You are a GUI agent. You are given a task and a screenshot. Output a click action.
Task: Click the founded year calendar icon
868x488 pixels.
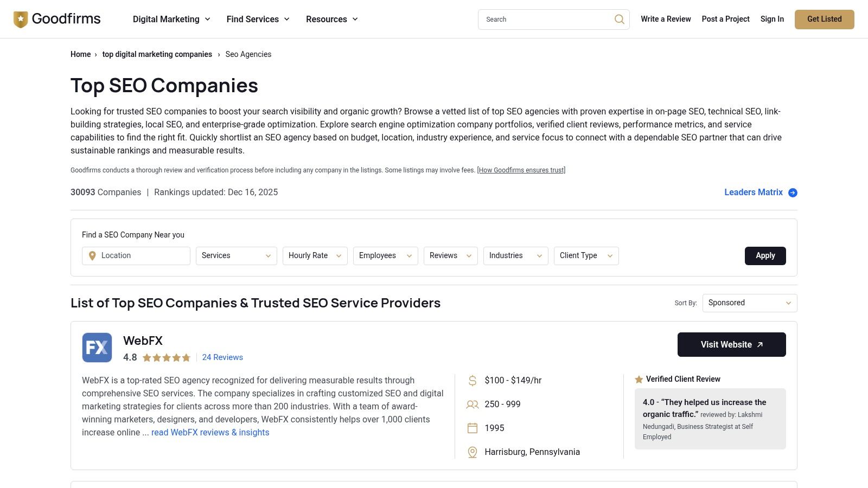click(473, 428)
